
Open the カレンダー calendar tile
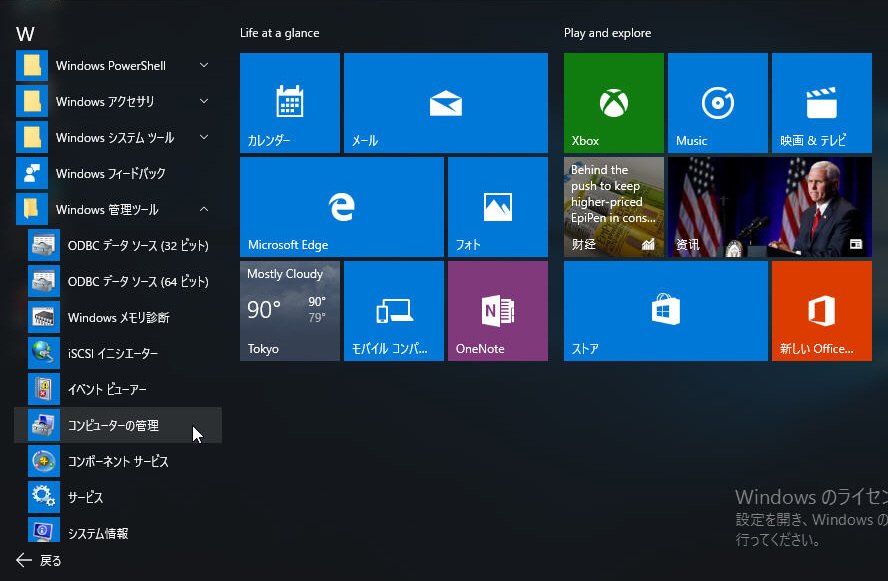[x=290, y=103]
